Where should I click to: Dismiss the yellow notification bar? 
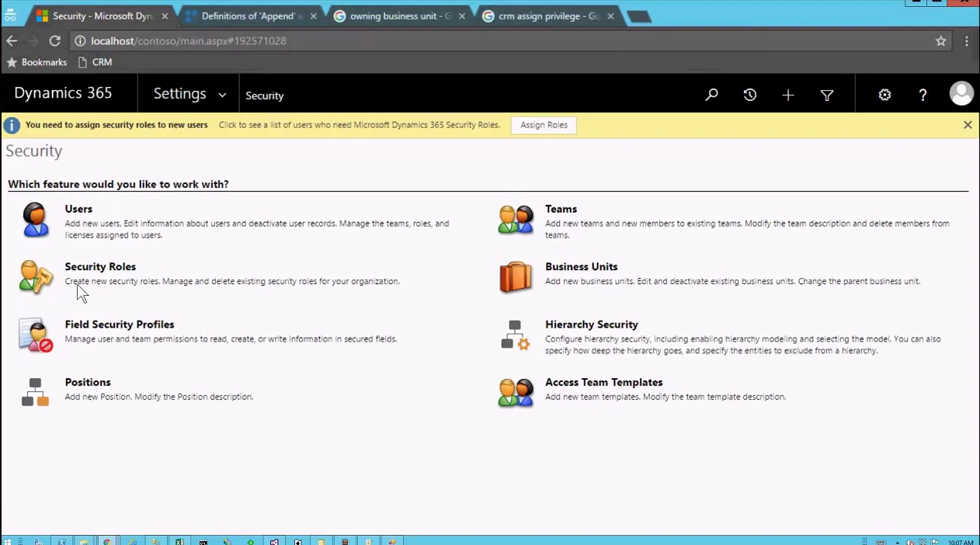tap(968, 124)
